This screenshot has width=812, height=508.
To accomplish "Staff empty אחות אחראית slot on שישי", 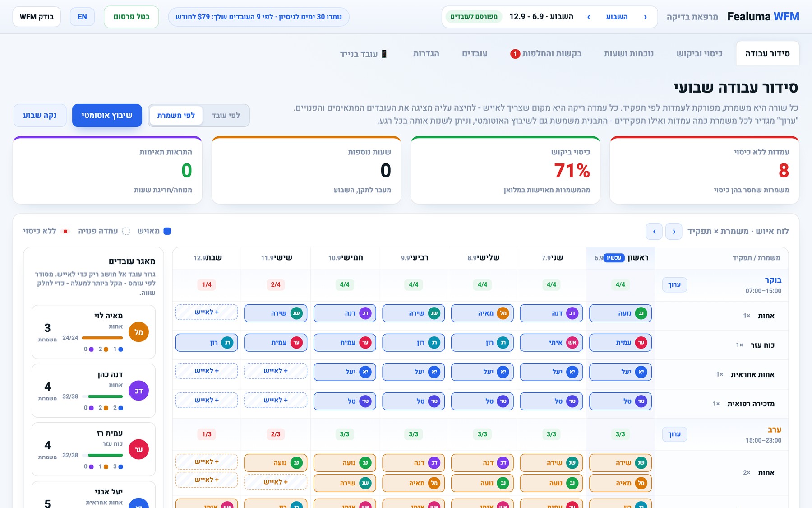I will [x=276, y=371].
